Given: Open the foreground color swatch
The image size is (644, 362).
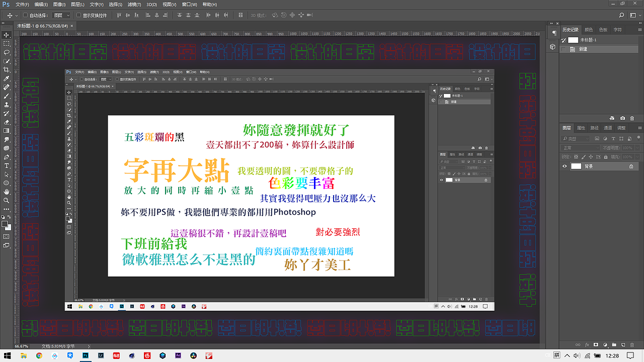Looking at the screenshot, I should point(5,223).
